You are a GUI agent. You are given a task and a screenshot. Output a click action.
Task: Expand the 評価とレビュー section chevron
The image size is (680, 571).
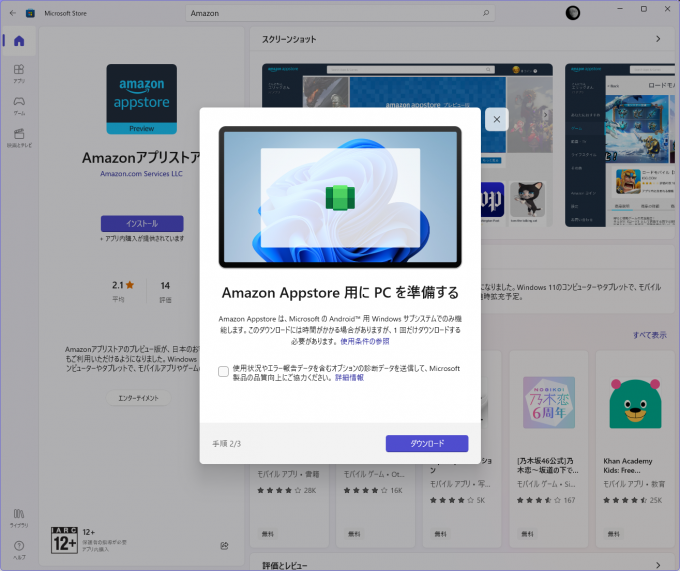click(x=658, y=565)
